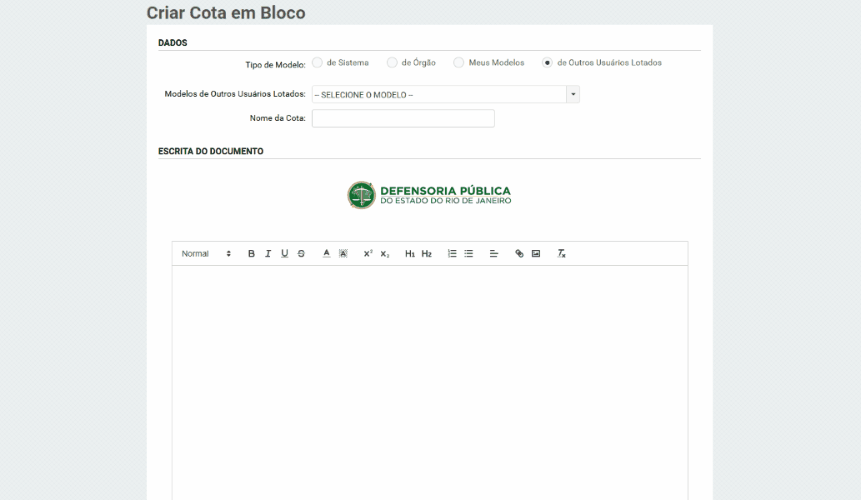Screen dimensions: 861x500
Task: Create a bulleted list
Action: pyautogui.click(x=468, y=254)
